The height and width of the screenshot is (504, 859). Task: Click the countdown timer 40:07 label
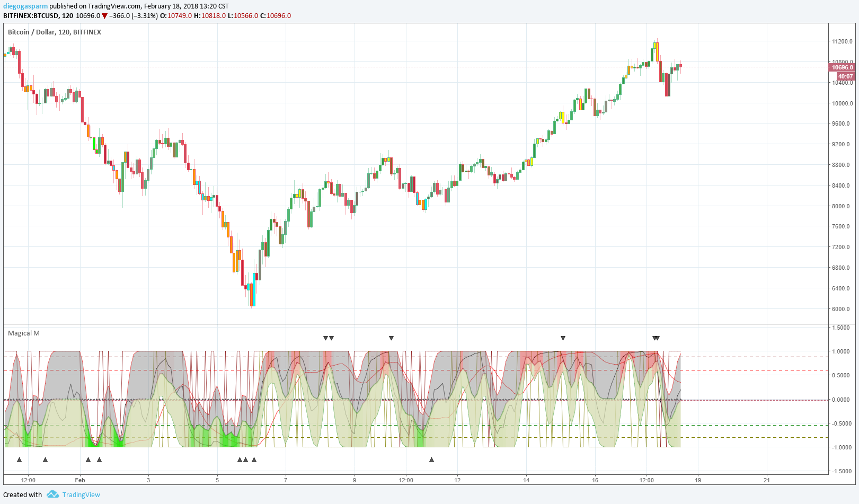coord(845,76)
